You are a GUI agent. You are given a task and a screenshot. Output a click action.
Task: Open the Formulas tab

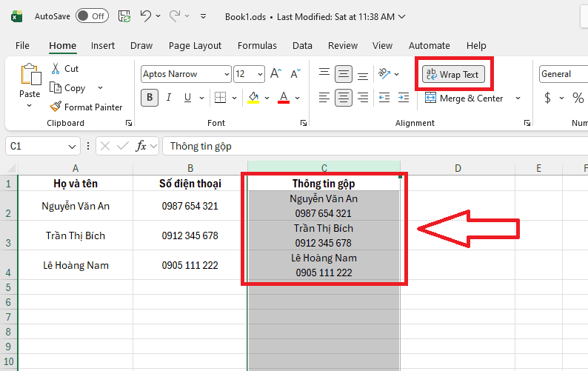coord(257,45)
